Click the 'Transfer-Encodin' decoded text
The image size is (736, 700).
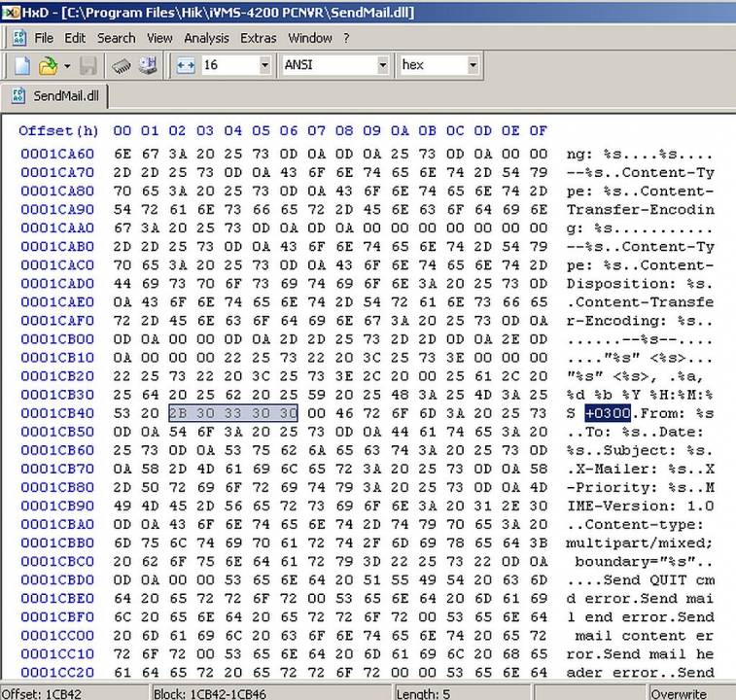pyautogui.click(x=641, y=209)
